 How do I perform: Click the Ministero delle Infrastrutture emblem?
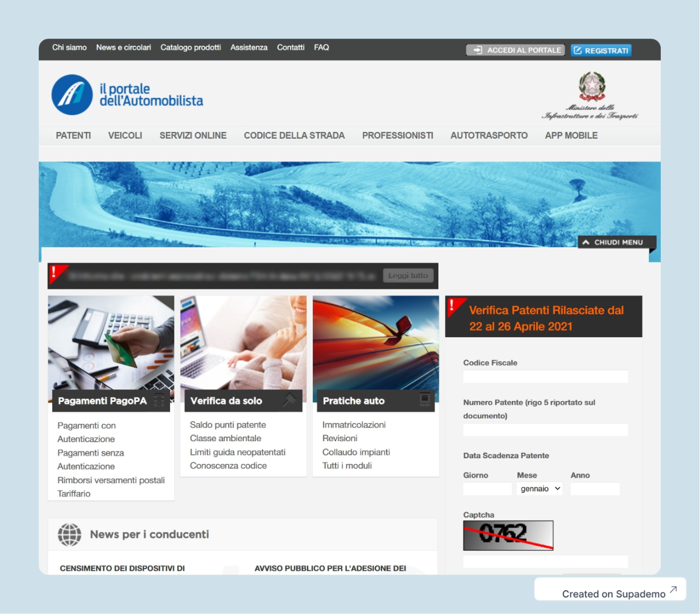[x=591, y=87]
